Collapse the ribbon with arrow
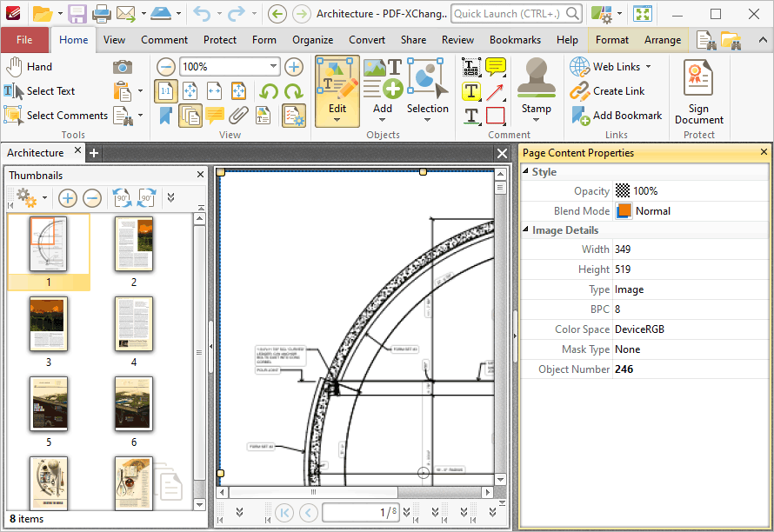 pos(763,41)
